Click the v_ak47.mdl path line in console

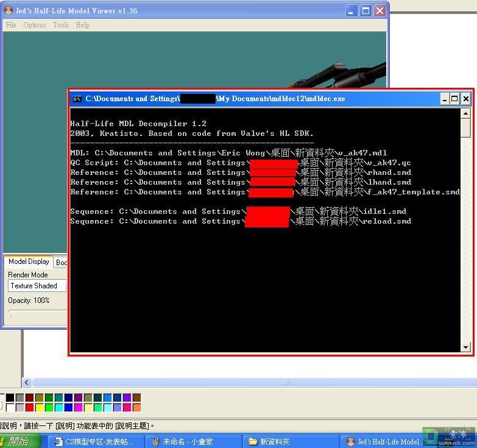(x=228, y=153)
